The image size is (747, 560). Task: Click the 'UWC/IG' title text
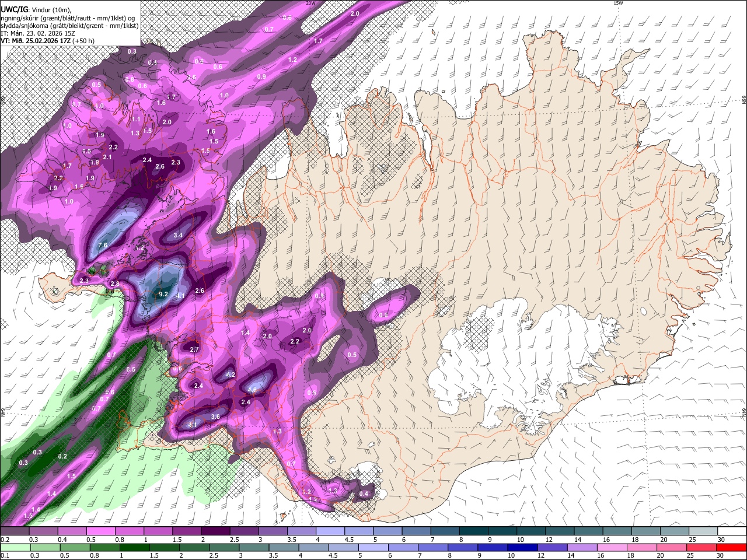[14, 10]
